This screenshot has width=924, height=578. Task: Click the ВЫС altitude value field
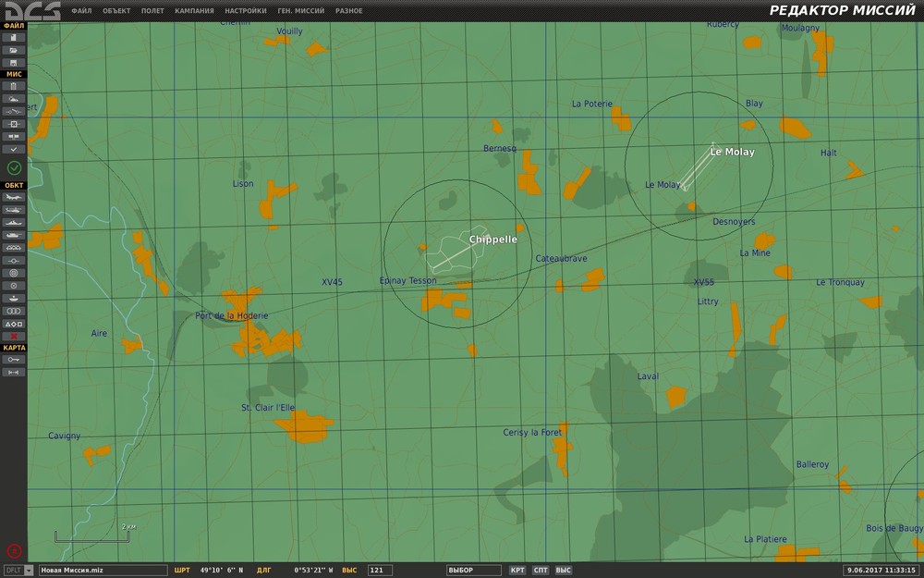click(x=380, y=571)
